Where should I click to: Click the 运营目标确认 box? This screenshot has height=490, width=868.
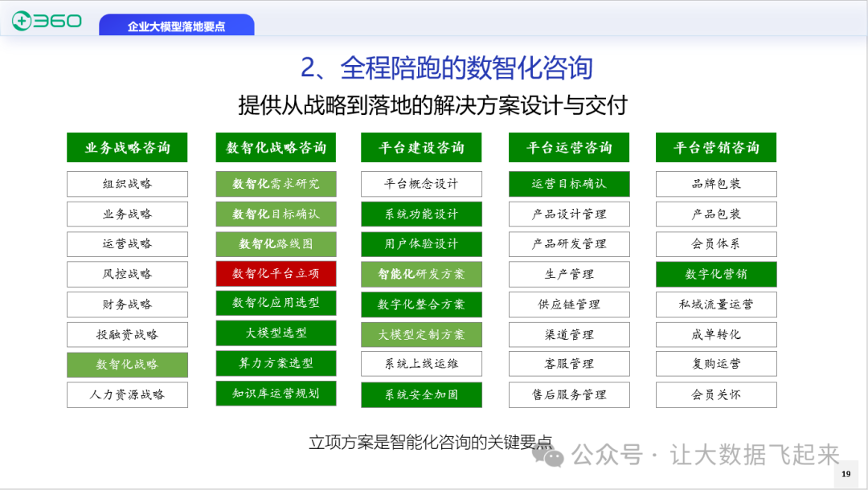click(x=569, y=184)
